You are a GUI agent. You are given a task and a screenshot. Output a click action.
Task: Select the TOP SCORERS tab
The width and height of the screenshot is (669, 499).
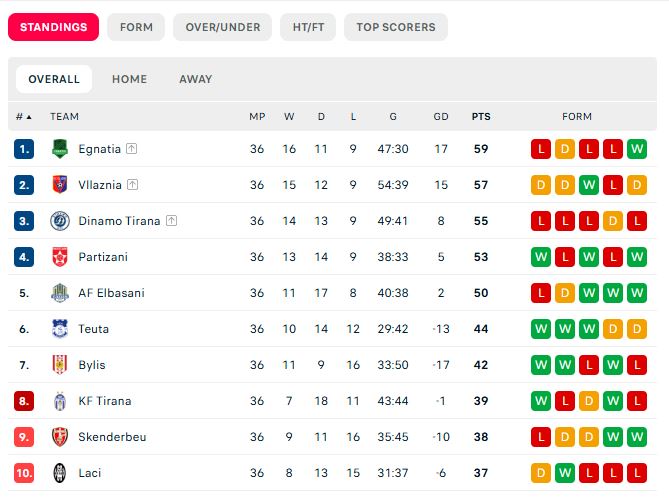pyautogui.click(x=396, y=27)
